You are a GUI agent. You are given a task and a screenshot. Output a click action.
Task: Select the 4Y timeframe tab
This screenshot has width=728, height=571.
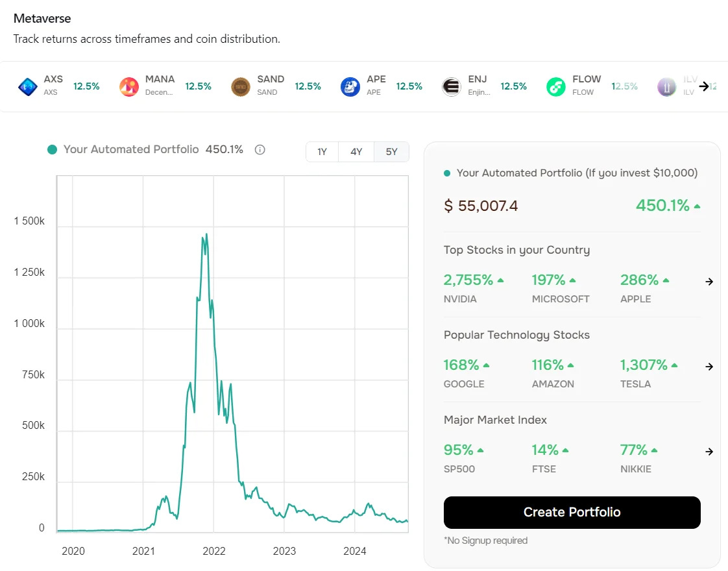click(x=356, y=152)
